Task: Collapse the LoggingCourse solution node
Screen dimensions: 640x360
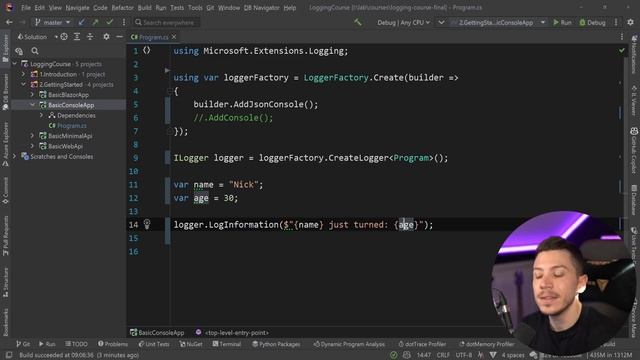Action: (15, 64)
